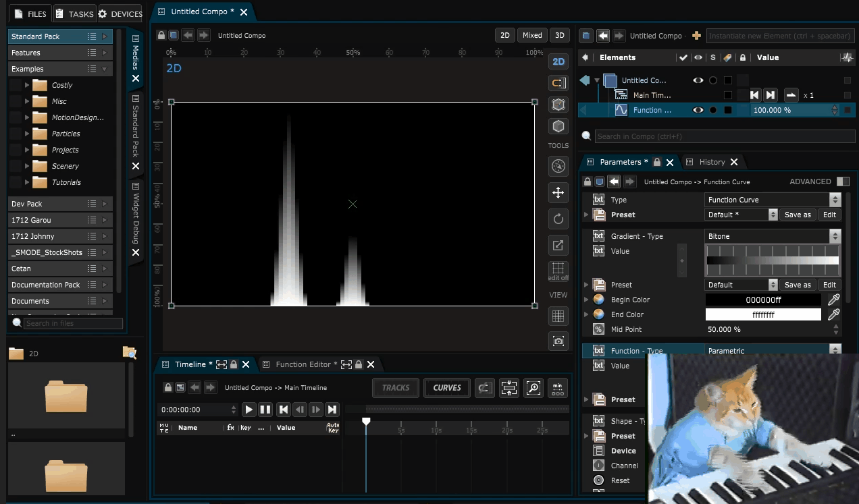This screenshot has height=504, width=859.
Task: Expand the Begin Color parameter
Action: tap(586, 300)
